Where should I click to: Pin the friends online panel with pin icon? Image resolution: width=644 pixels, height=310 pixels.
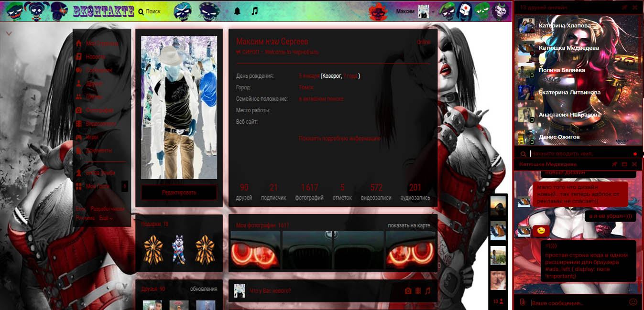(x=624, y=8)
